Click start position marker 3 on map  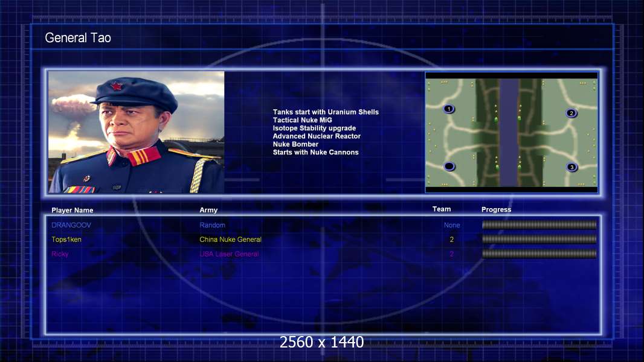tap(572, 167)
